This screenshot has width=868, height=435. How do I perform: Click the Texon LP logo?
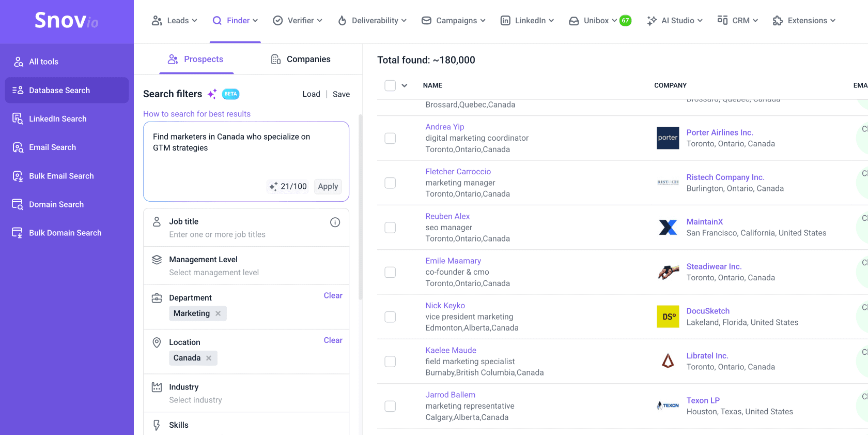668,406
